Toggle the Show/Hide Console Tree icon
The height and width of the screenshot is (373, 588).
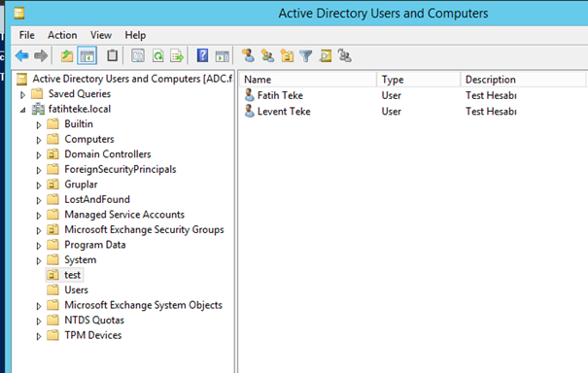click(x=87, y=56)
